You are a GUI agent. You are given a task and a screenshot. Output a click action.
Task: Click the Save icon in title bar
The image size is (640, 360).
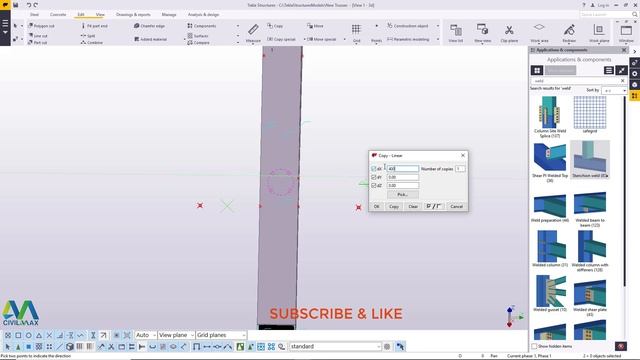(x=16, y=5)
